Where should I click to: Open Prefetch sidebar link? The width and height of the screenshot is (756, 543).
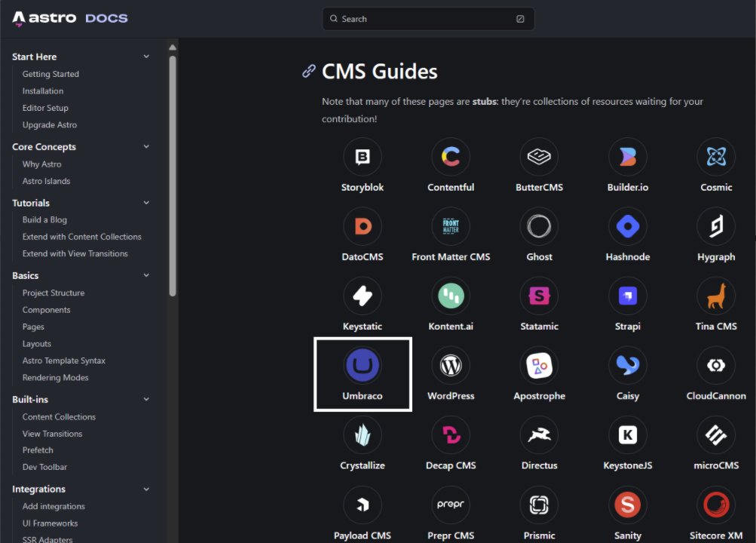pyautogui.click(x=38, y=450)
